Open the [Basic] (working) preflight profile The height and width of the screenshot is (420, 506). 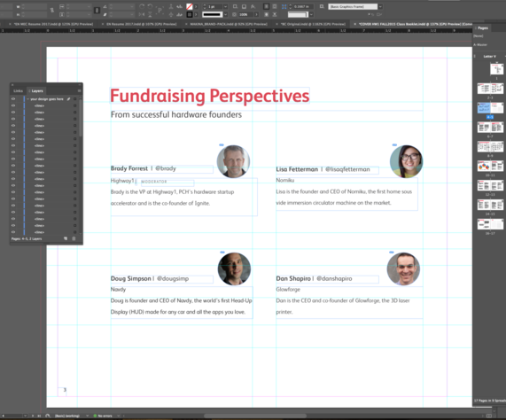point(67,416)
